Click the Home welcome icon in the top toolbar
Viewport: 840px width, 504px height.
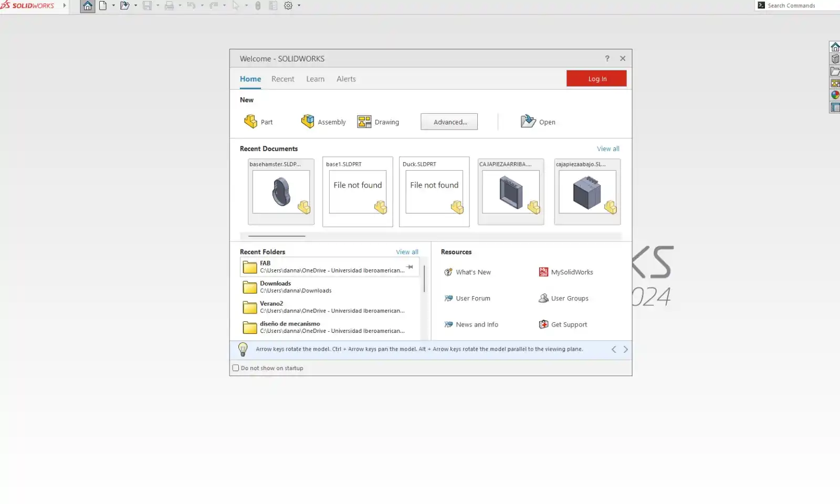click(x=88, y=6)
